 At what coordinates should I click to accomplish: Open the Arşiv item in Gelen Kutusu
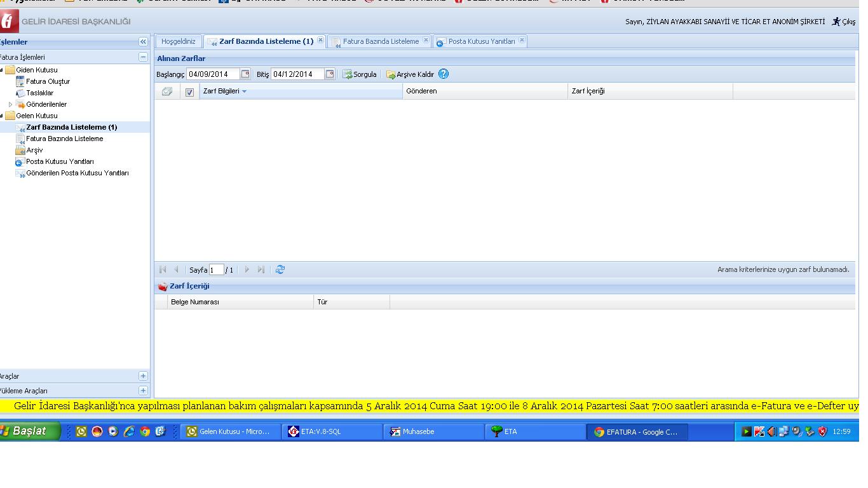pyautogui.click(x=34, y=150)
